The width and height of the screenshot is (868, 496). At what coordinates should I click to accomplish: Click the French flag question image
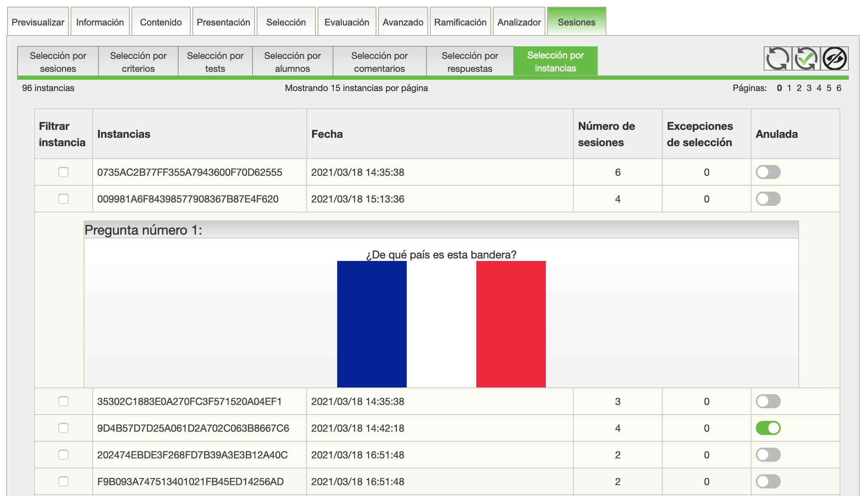click(x=441, y=324)
